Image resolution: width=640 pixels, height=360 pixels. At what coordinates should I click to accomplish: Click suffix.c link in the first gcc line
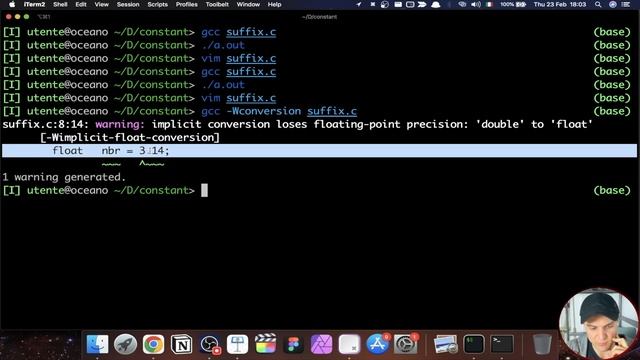(251, 32)
